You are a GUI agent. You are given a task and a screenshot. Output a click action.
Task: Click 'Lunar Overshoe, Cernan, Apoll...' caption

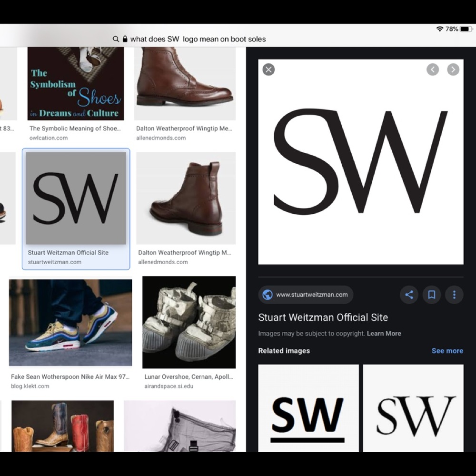[x=189, y=377]
